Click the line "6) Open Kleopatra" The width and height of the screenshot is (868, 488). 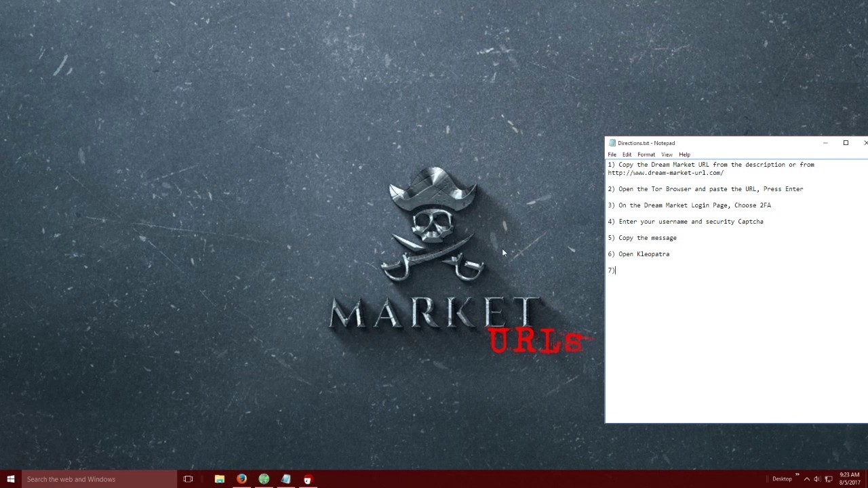click(x=638, y=254)
